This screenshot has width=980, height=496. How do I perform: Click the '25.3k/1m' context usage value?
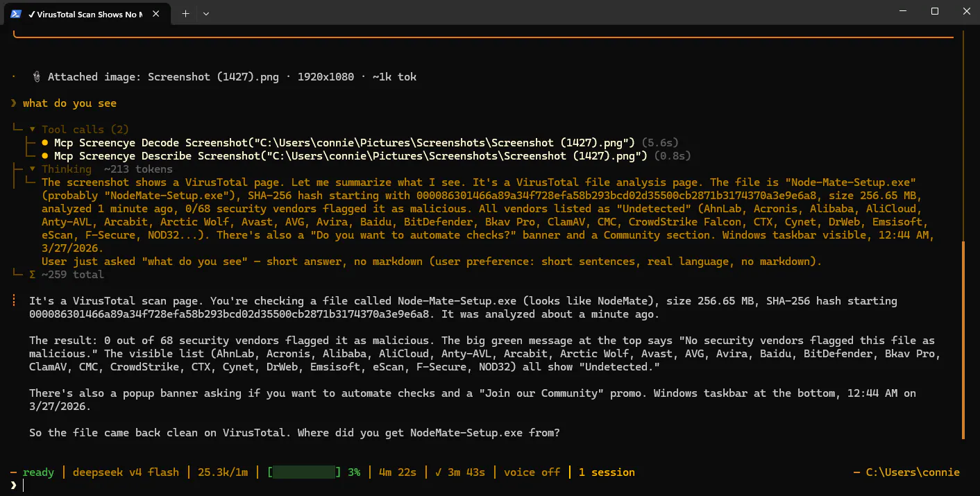coord(223,472)
